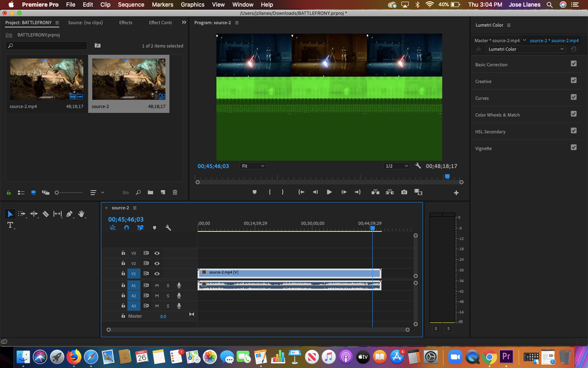Open the Sequence menu
588x368 pixels.
[131, 4]
